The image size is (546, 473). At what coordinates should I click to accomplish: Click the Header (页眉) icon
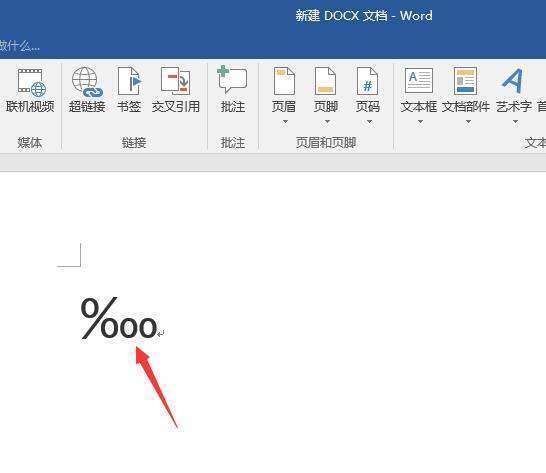284,81
